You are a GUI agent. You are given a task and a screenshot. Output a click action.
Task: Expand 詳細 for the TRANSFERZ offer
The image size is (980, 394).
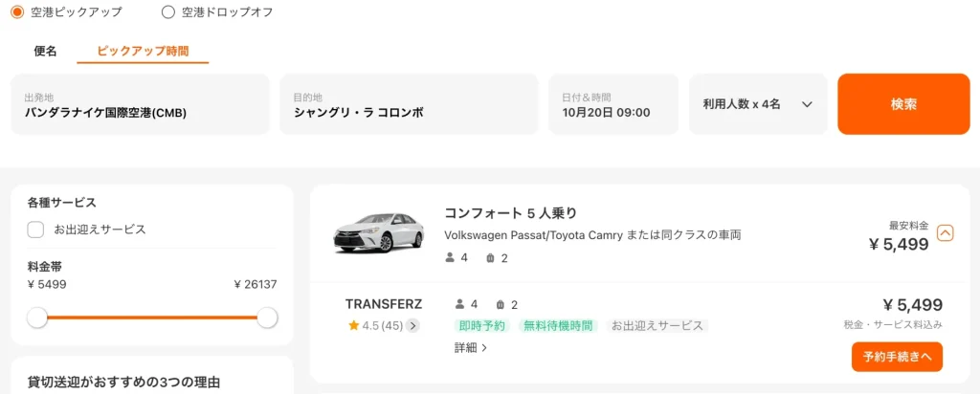point(471,348)
